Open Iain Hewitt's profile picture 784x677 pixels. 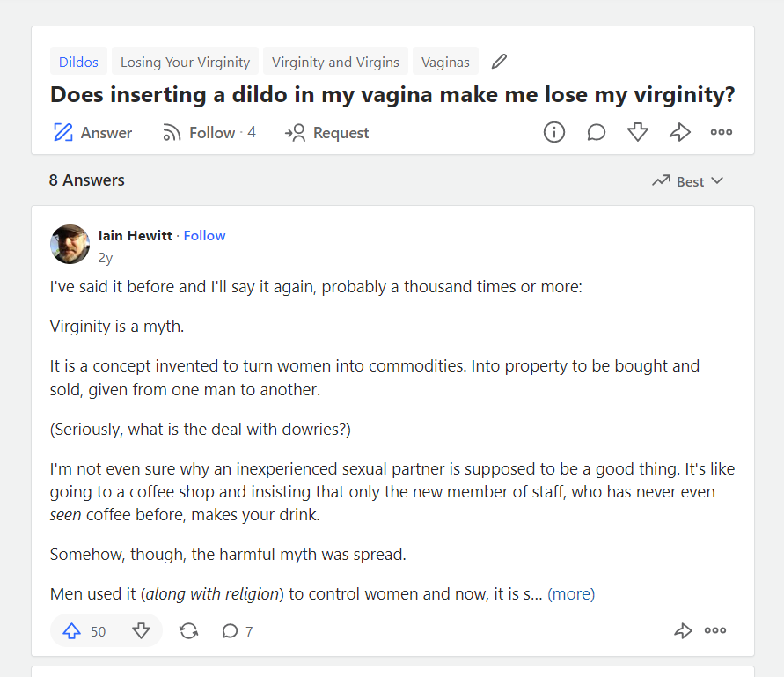70,244
